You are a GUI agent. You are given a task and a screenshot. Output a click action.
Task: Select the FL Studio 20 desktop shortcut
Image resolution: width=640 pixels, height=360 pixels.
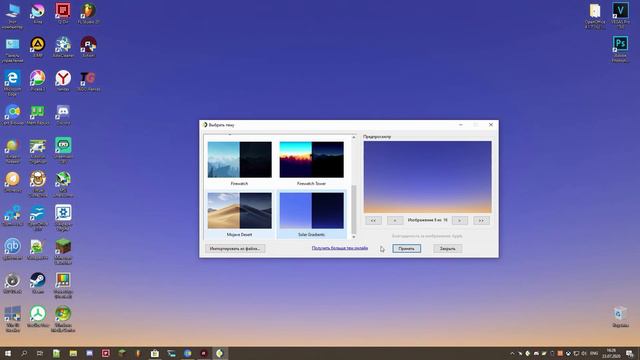88,13
